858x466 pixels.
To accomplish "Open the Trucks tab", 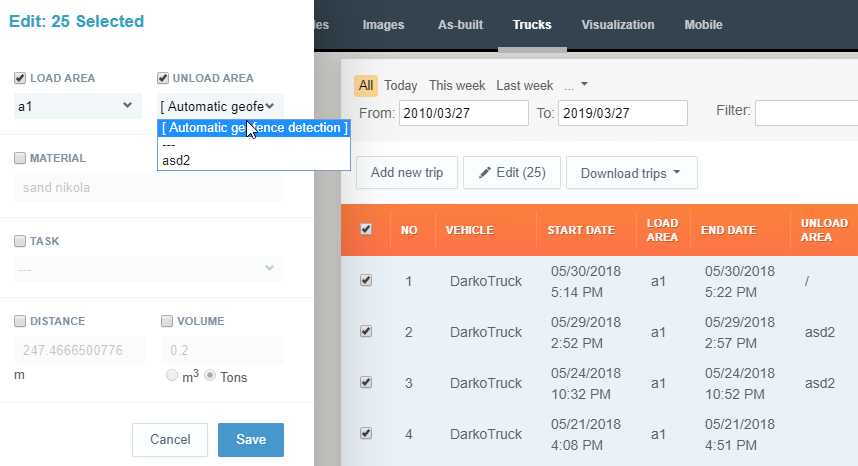I will (x=532, y=25).
